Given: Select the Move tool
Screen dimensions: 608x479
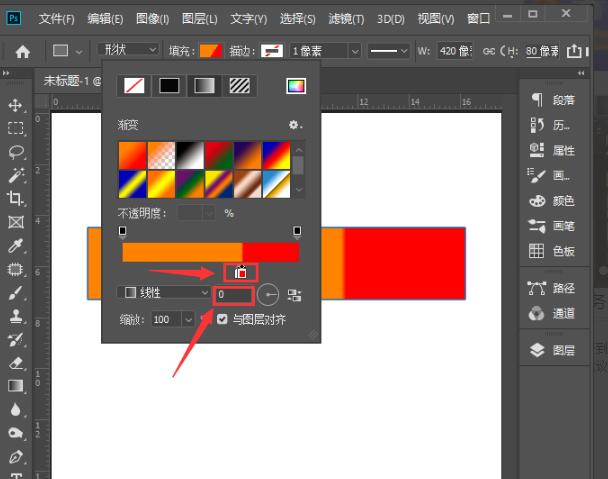Looking at the screenshot, I should point(15,105).
